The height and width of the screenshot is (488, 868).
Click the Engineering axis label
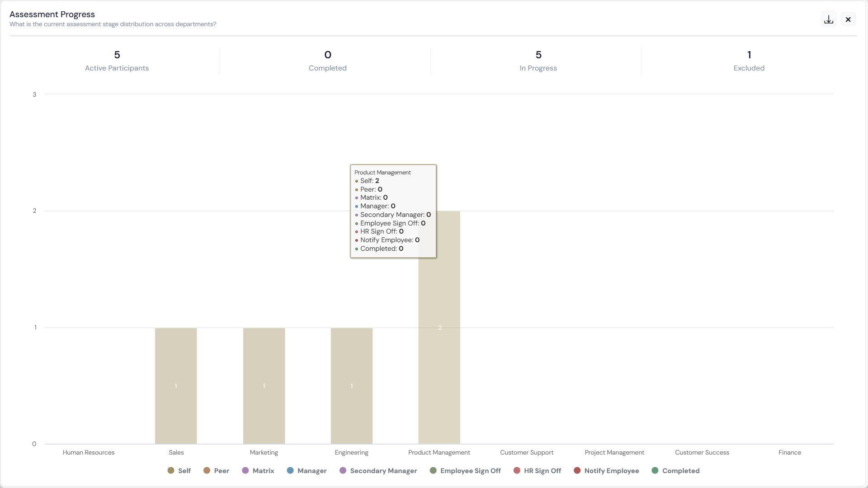pos(352,453)
